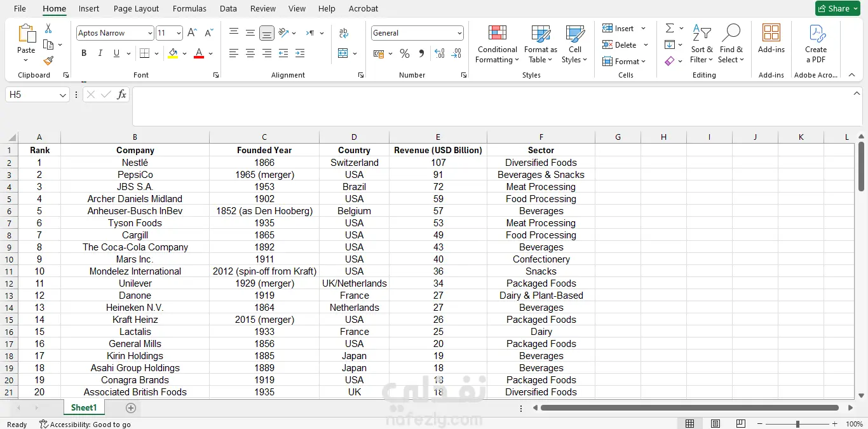Screen dimensions: 868x429
Task: Select the cell containing Nestlé
Action: [x=135, y=163]
